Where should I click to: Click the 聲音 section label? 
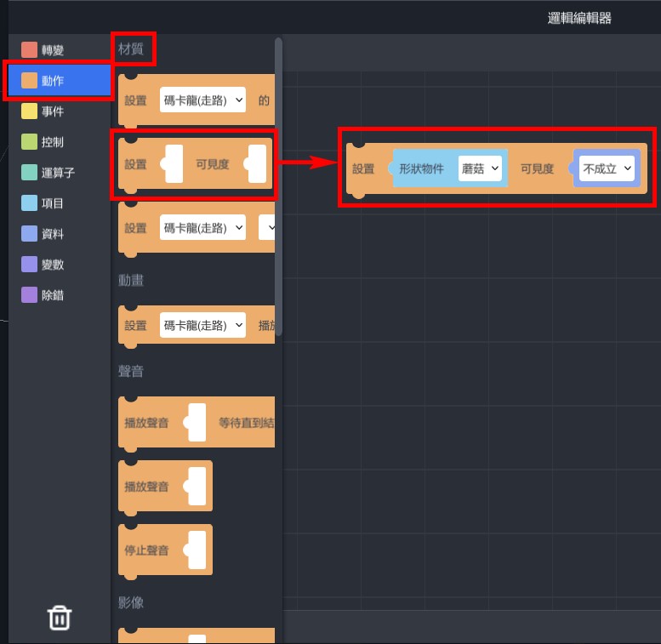point(131,371)
